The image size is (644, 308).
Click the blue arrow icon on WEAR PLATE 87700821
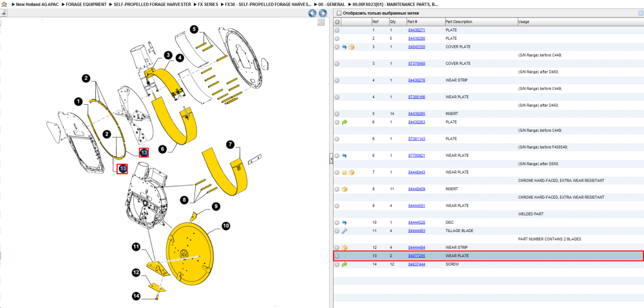pos(345,156)
